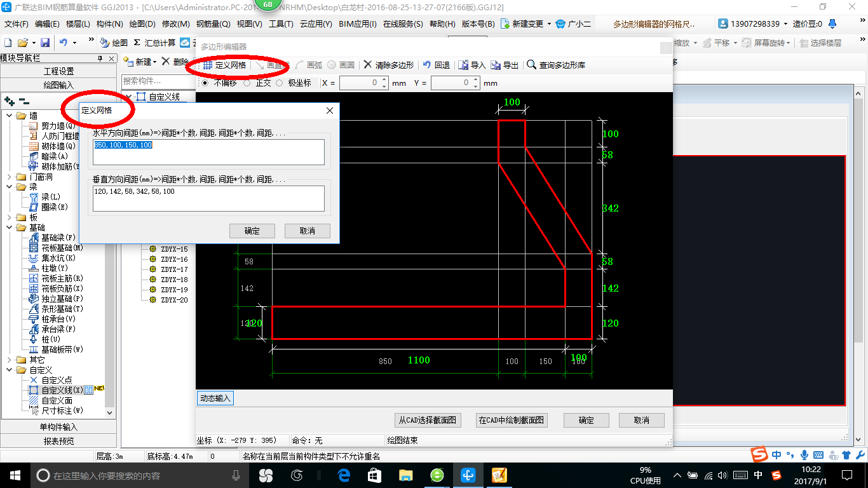Screen dimensions: 868x488
Task: Expand the 门窗洞 folder
Action: (x=10, y=177)
